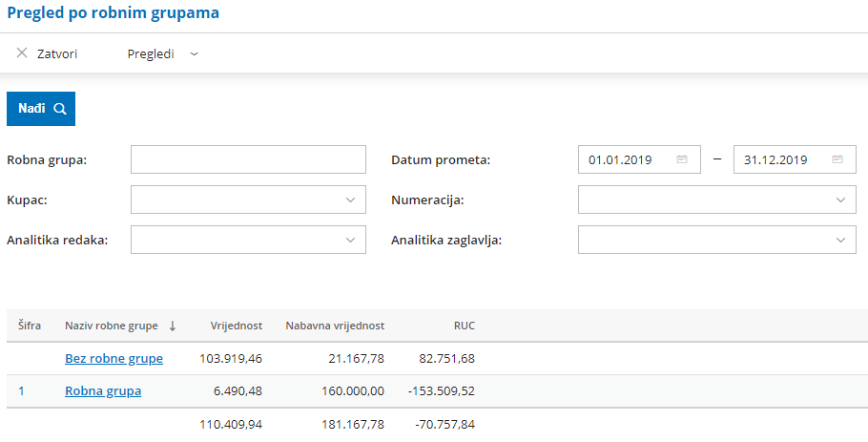The height and width of the screenshot is (442, 868).
Task: Click the value 160.000,00 in Nabavna vrijednost
Action: point(353,391)
